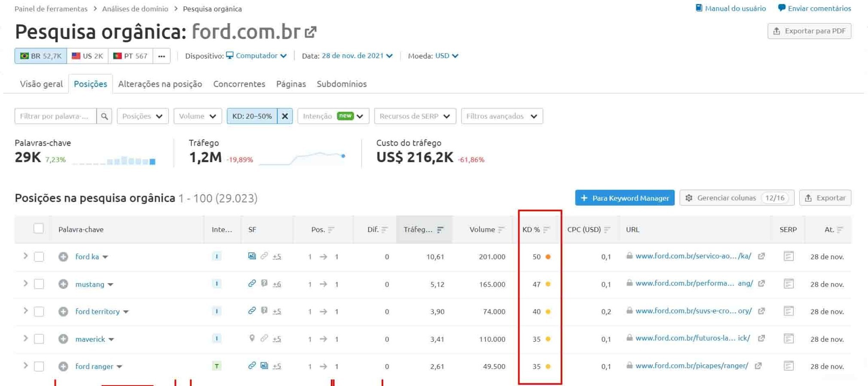Screen dimensions: 868x386
Task: Open ford.com.br external link icon
Action: click(311, 32)
